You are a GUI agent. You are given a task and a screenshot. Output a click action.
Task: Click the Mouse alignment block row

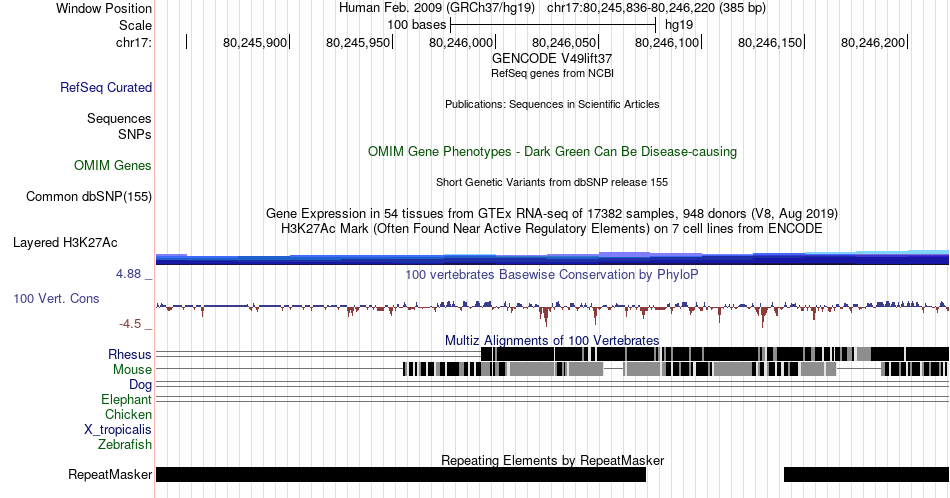coord(676,369)
